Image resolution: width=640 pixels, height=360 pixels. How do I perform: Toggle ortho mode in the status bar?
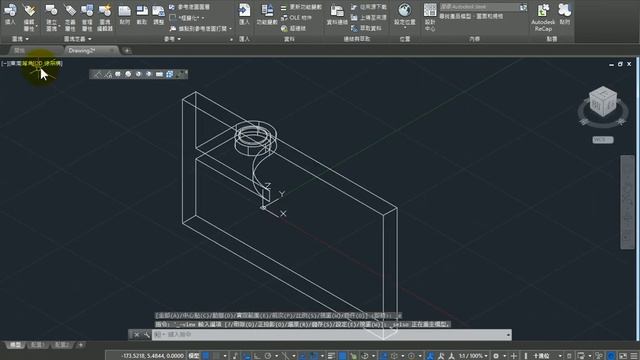coord(258,356)
